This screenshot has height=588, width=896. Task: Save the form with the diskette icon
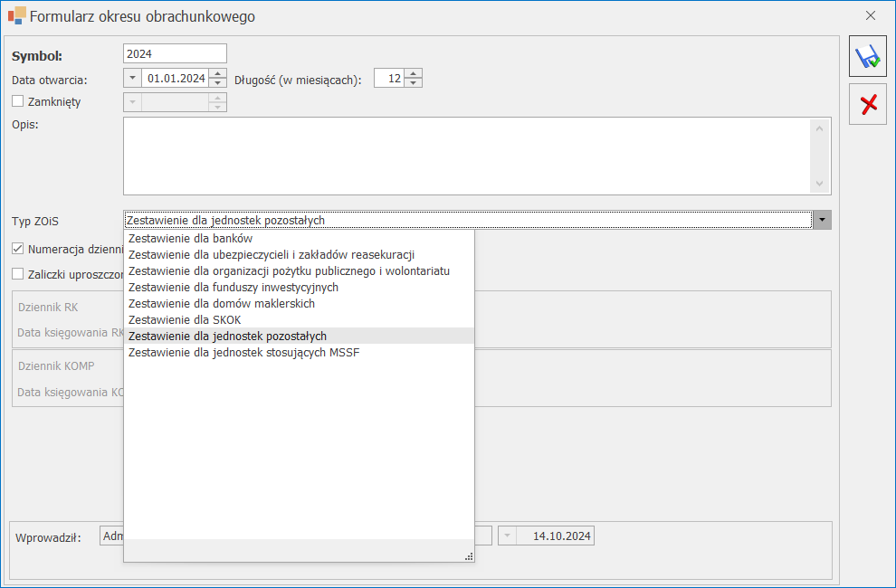pyautogui.click(x=867, y=57)
